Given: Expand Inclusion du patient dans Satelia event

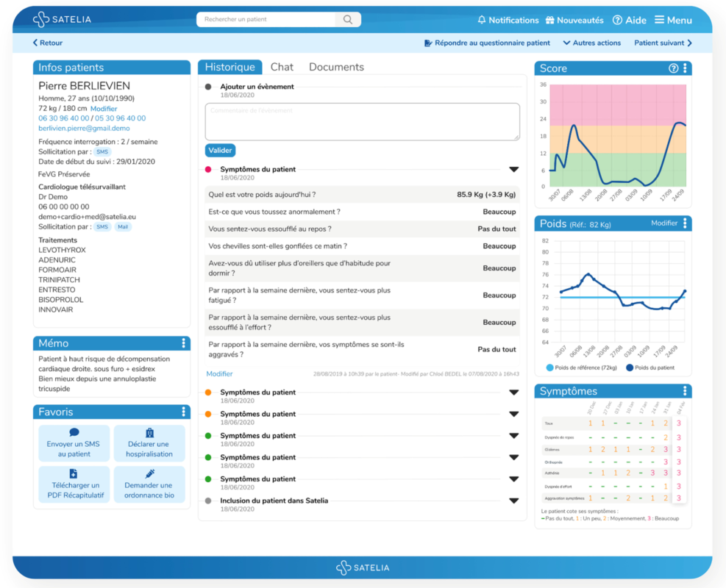Looking at the screenshot, I should pyautogui.click(x=514, y=501).
